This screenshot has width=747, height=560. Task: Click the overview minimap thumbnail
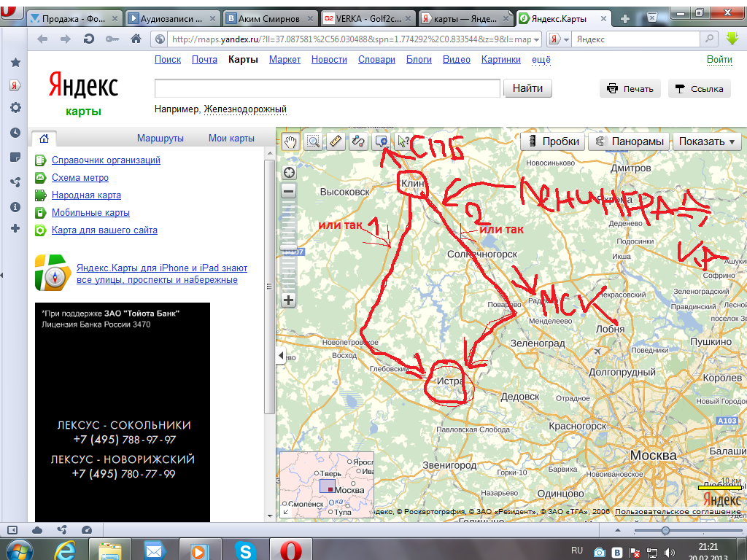[327, 485]
